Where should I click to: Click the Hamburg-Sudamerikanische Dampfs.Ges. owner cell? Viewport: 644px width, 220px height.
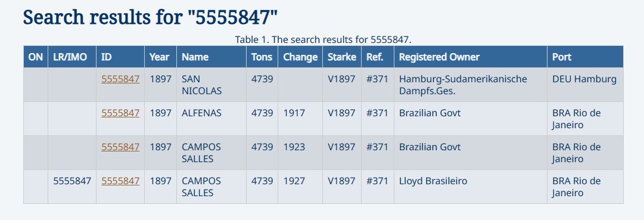471,85
